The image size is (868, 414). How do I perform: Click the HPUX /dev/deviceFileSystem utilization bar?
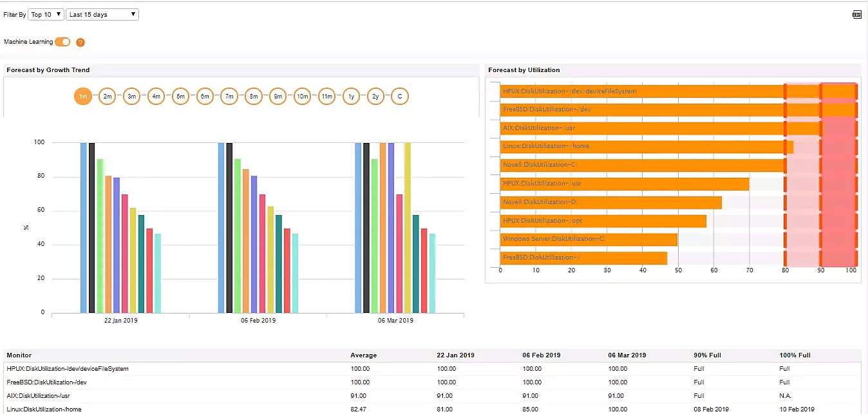[x=644, y=91]
